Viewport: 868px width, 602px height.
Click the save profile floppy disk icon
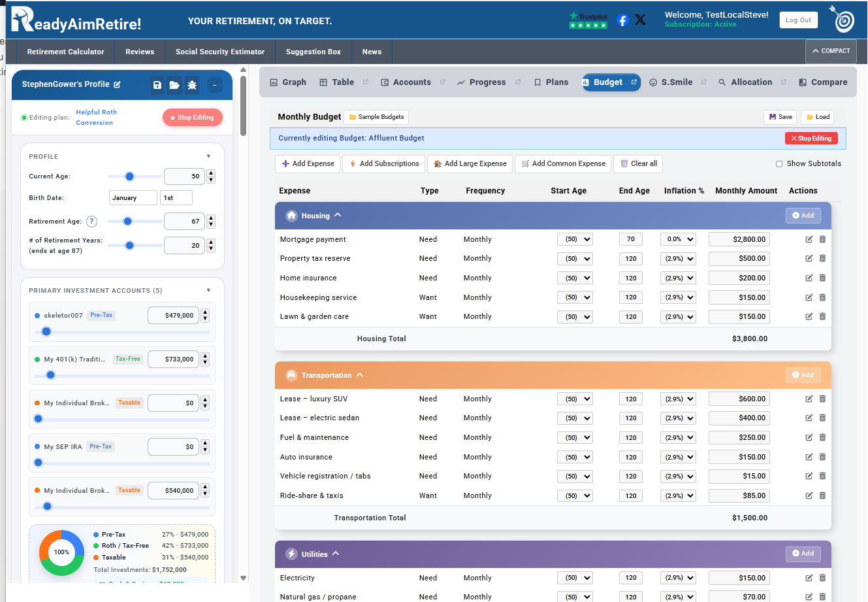click(x=157, y=85)
